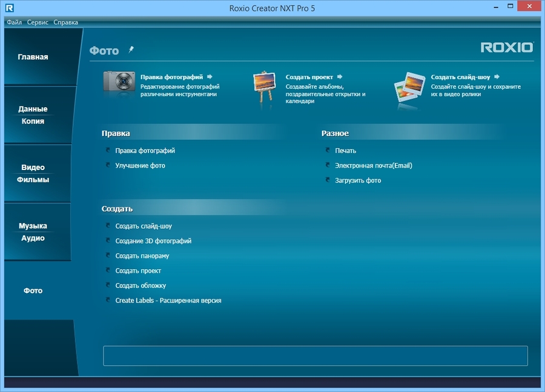Click the bullet icon beside Создание 3D фотографий

tap(109, 241)
